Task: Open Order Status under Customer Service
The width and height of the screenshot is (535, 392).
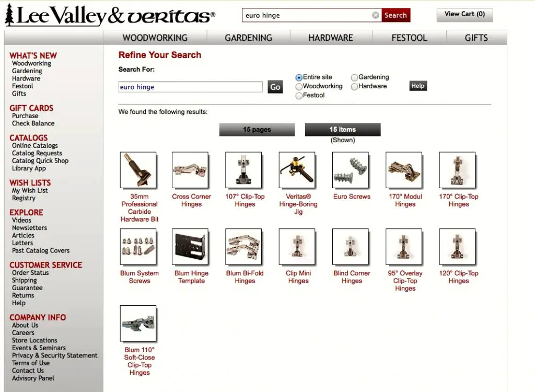Action: [30, 272]
